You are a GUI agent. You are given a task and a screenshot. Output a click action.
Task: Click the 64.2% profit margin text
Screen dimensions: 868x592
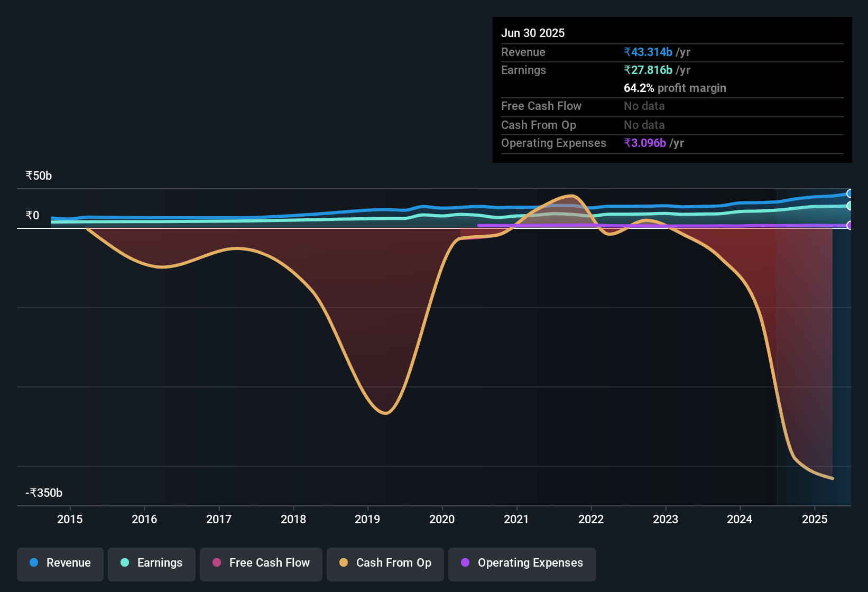(x=675, y=88)
